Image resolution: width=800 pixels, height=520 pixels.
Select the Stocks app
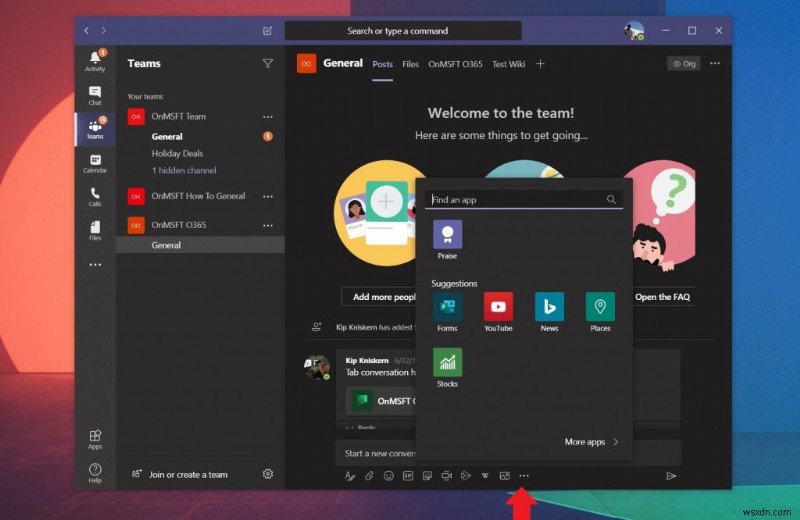pos(447,367)
